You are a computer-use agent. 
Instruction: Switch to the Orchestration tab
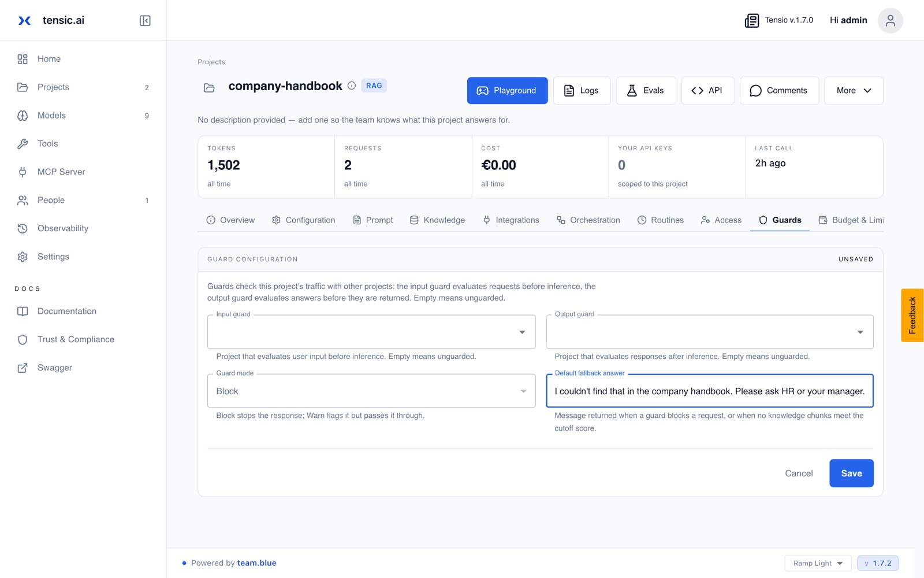pos(588,220)
